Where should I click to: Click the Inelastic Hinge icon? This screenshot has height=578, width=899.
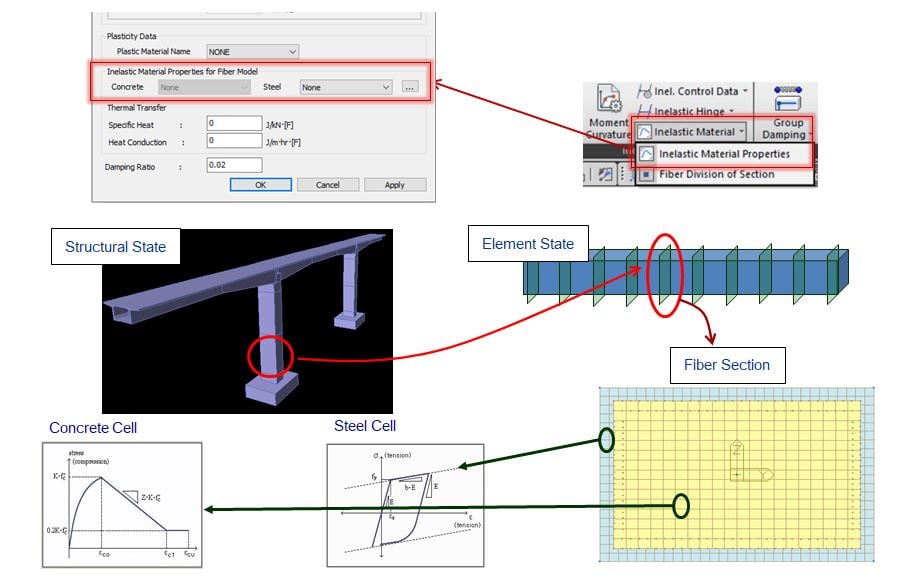tap(643, 110)
